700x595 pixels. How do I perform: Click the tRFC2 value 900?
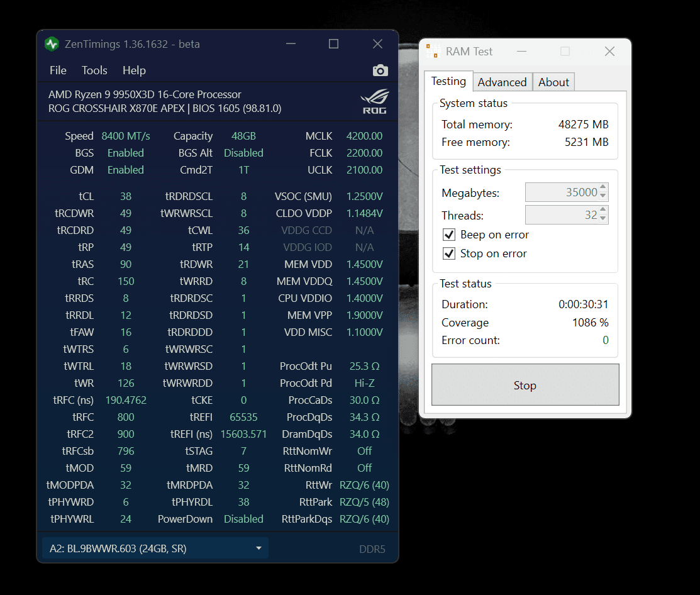(126, 434)
